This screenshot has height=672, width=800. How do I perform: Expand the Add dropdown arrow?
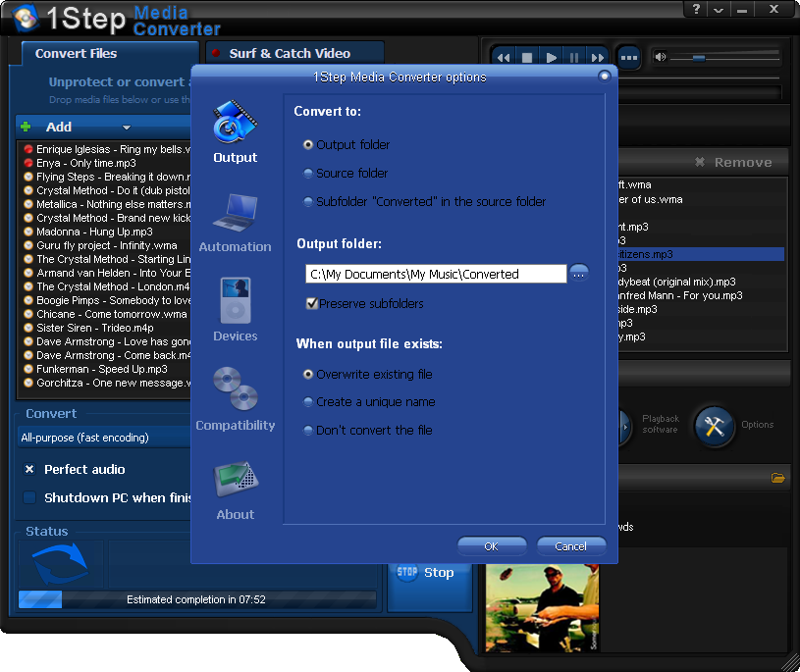coord(126,127)
